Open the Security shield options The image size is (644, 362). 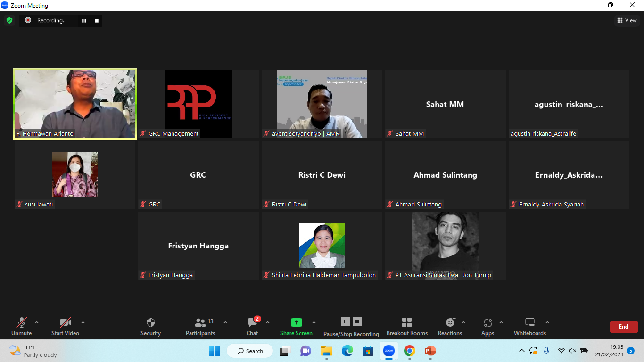point(150,326)
